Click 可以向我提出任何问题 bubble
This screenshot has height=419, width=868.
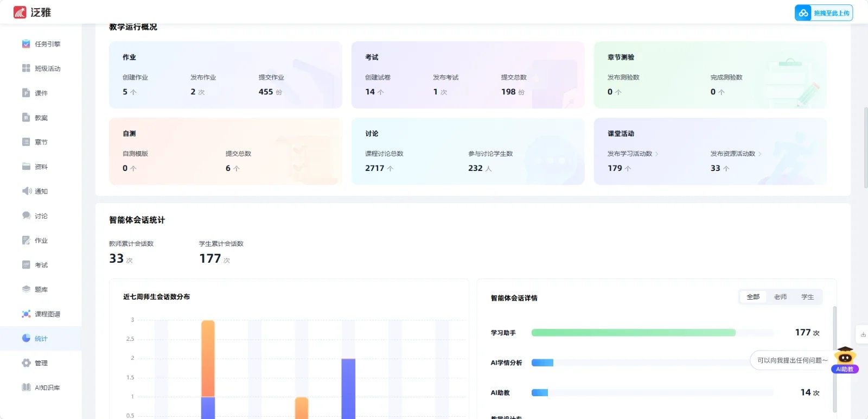(x=792, y=360)
